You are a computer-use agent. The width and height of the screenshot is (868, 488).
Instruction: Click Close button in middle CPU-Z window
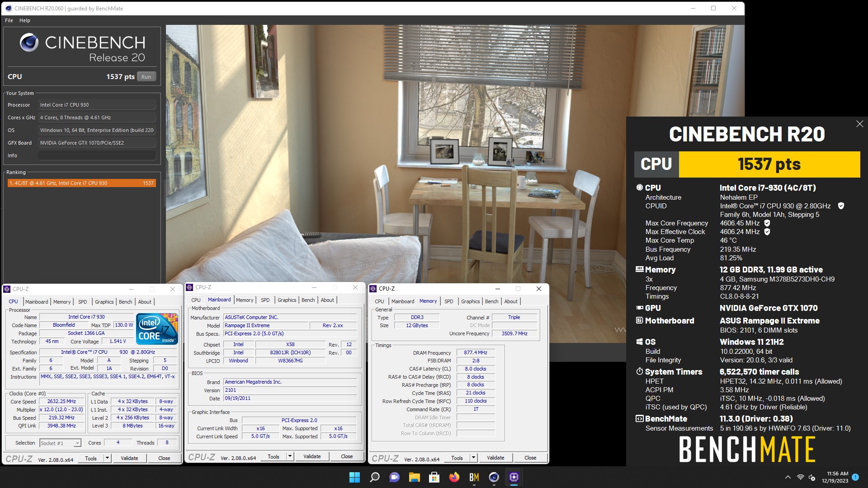347,456
